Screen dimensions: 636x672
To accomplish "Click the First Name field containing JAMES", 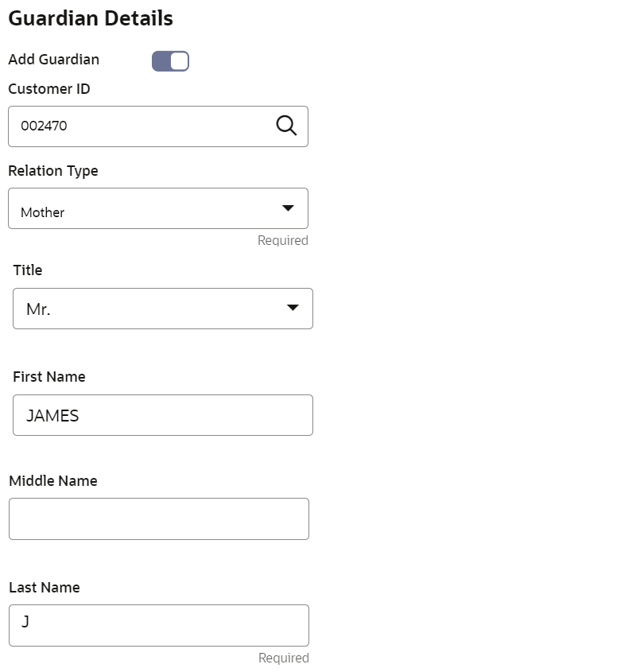I will click(163, 415).
